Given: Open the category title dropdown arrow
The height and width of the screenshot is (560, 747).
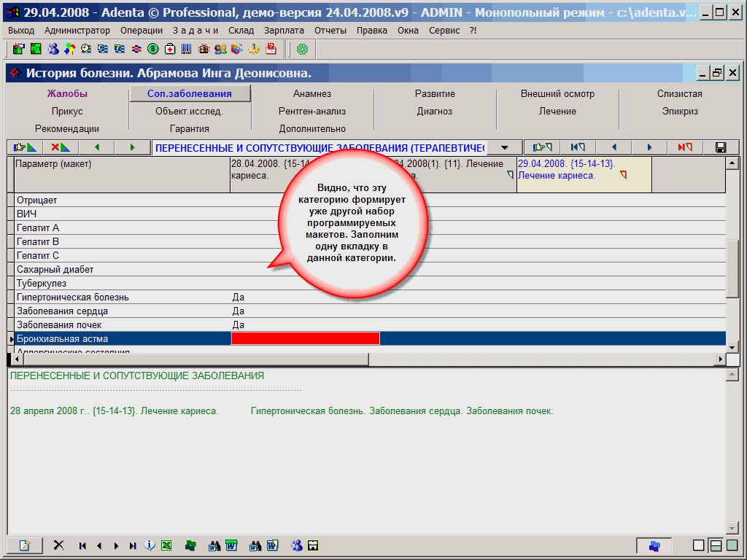Looking at the screenshot, I should pyautogui.click(x=504, y=147).
